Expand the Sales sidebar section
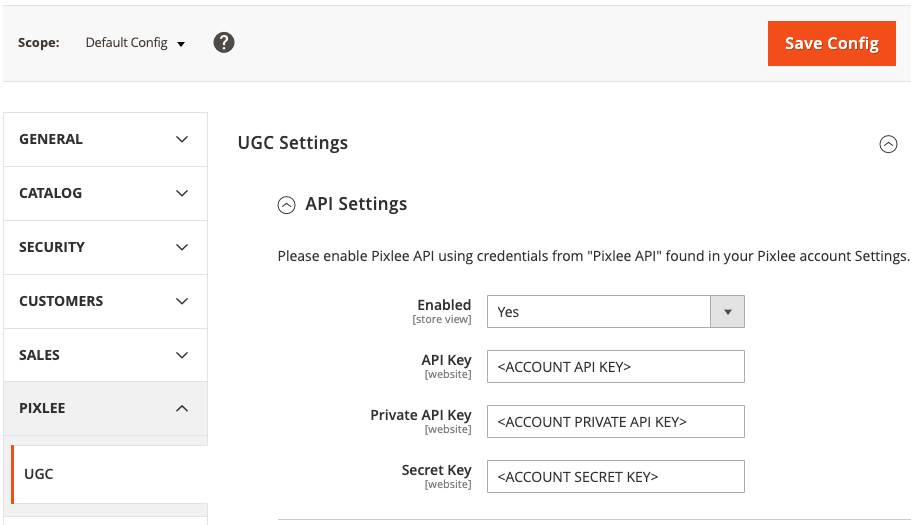Viewport: 919px width, 525px height. (105, 356)
